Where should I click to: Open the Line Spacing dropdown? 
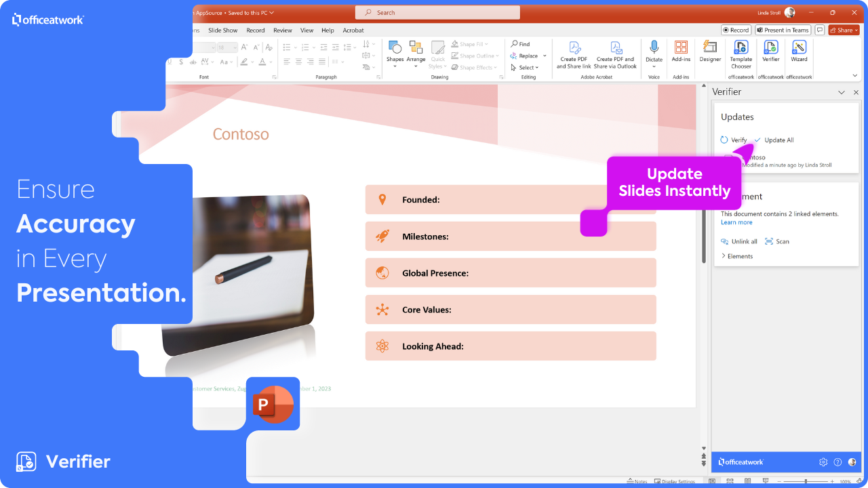pyautogui.click(x=351, y=47)
